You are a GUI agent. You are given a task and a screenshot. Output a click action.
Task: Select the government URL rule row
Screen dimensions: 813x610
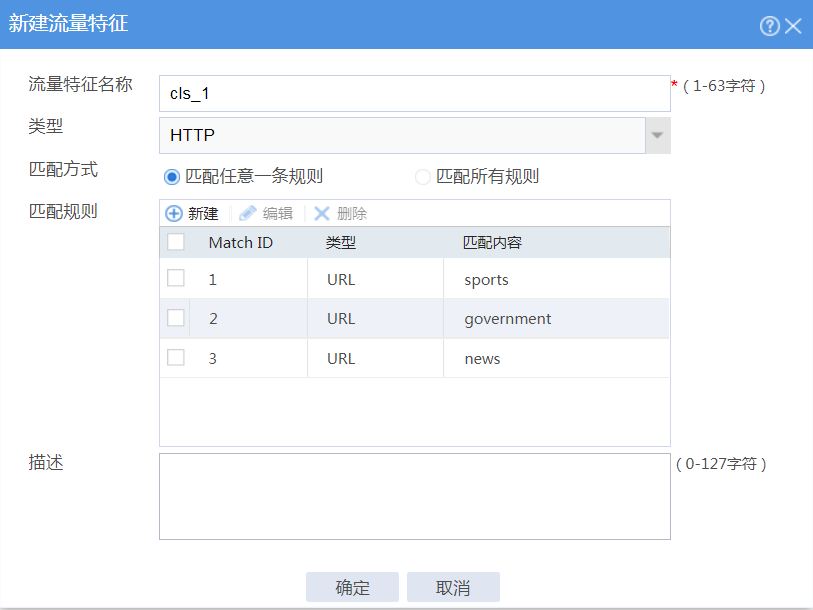pyautogui.click(x=507, y=319)
